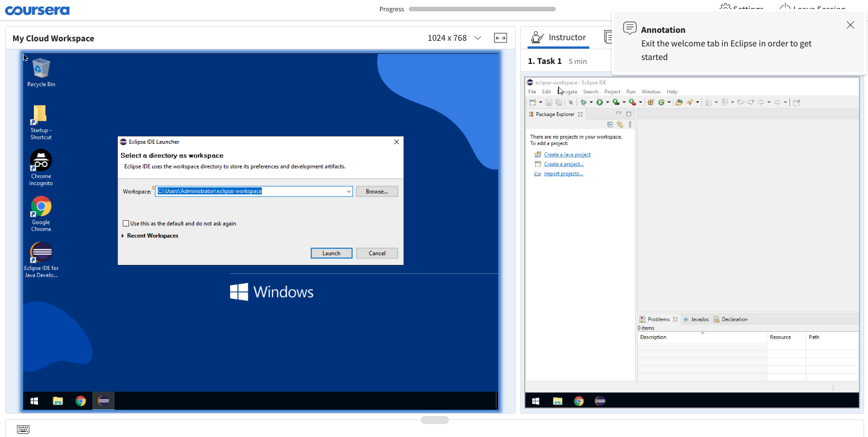The image size is (868, 437).
Task: Click the 'Create a Java project' link
Action: (x=567, y=155)
